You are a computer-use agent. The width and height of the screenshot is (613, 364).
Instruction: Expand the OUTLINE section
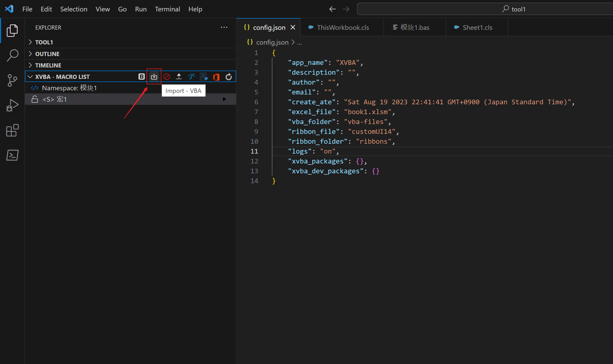(130, 54)
